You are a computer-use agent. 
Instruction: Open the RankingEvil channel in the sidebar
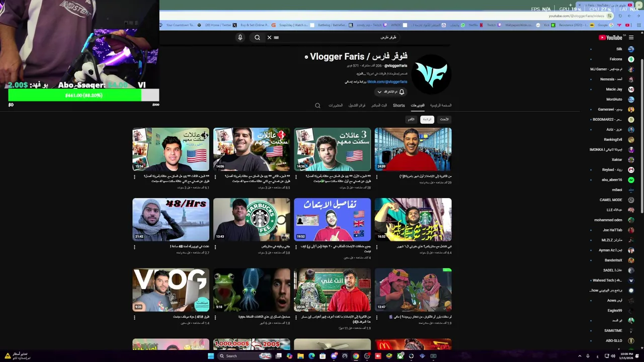click(613, 139)
